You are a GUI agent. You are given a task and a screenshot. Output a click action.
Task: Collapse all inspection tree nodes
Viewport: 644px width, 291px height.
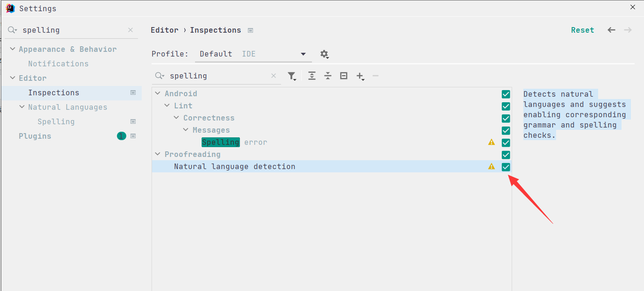(328, 76)
